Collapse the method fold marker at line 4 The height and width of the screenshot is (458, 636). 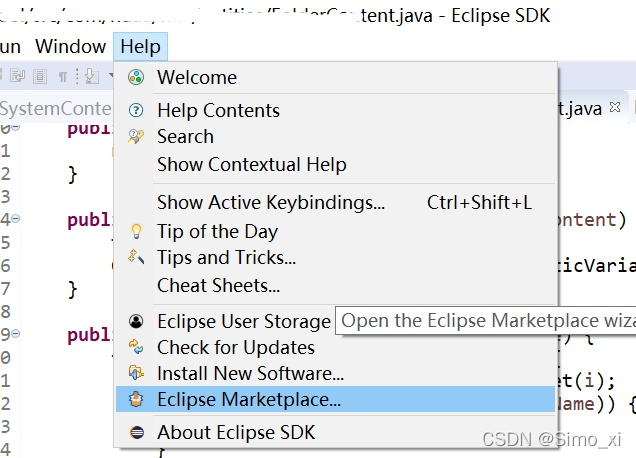tap(15, 219)
